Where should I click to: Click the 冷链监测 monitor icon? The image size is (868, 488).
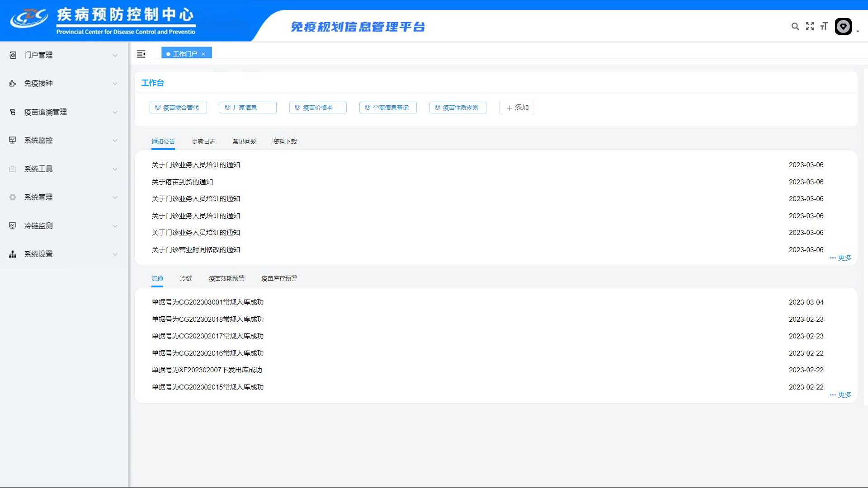tap(13, 226)
